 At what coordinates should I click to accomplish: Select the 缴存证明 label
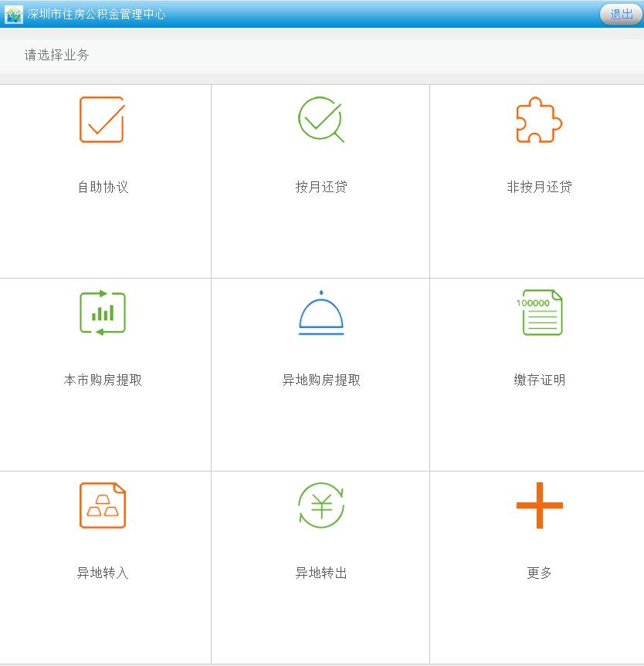539,380
